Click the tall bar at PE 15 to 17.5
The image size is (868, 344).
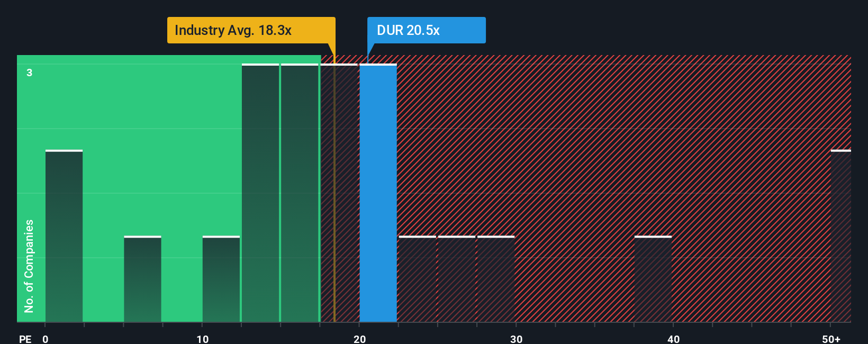300,193
